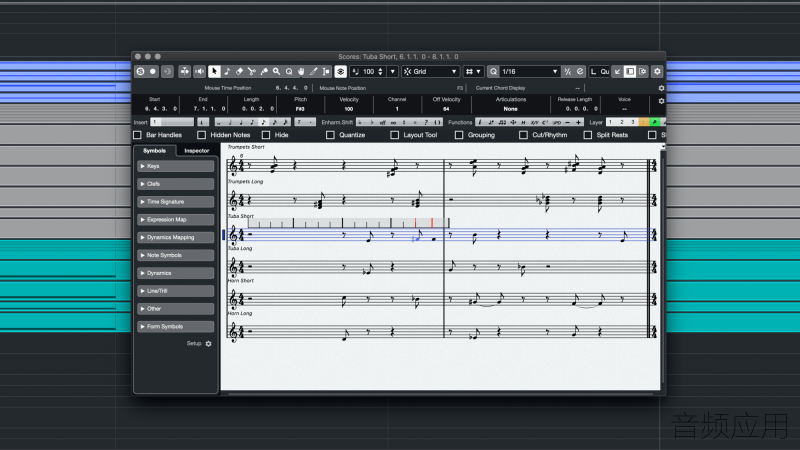
Task: Expand the Line/Trill section
Action: click(176, 291)
